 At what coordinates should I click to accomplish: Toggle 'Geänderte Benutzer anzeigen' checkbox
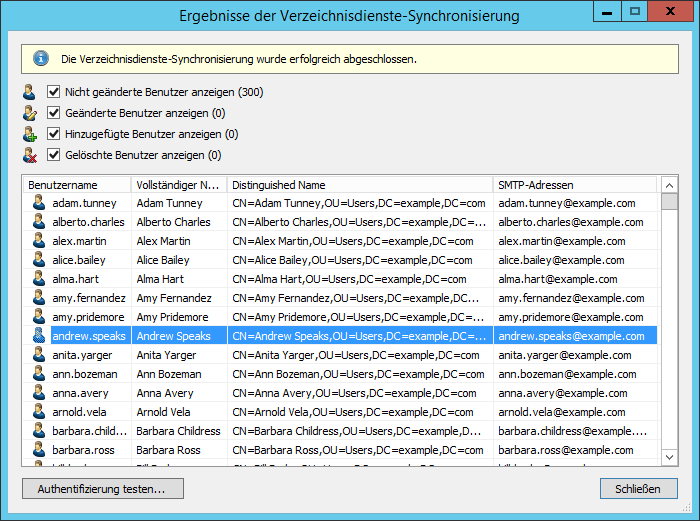54,113
